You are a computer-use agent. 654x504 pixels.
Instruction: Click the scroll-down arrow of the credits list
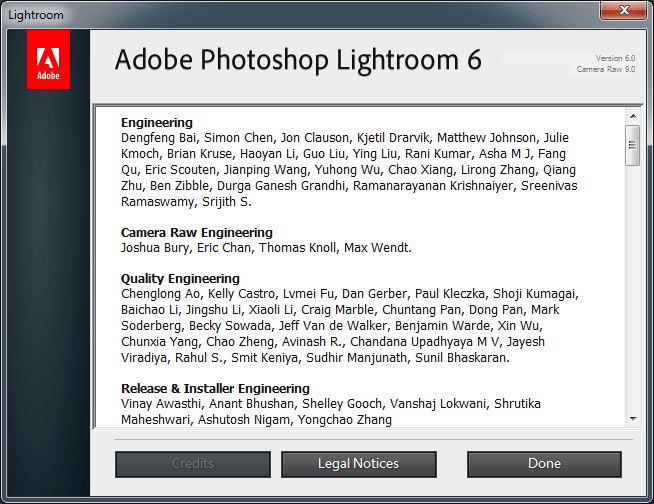click(633, 418)
